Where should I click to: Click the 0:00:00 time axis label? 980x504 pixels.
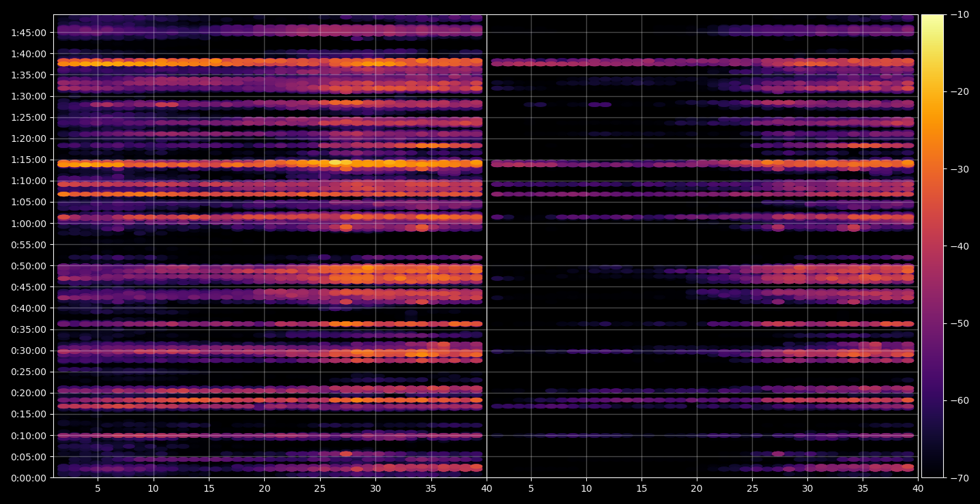[29, 478]
